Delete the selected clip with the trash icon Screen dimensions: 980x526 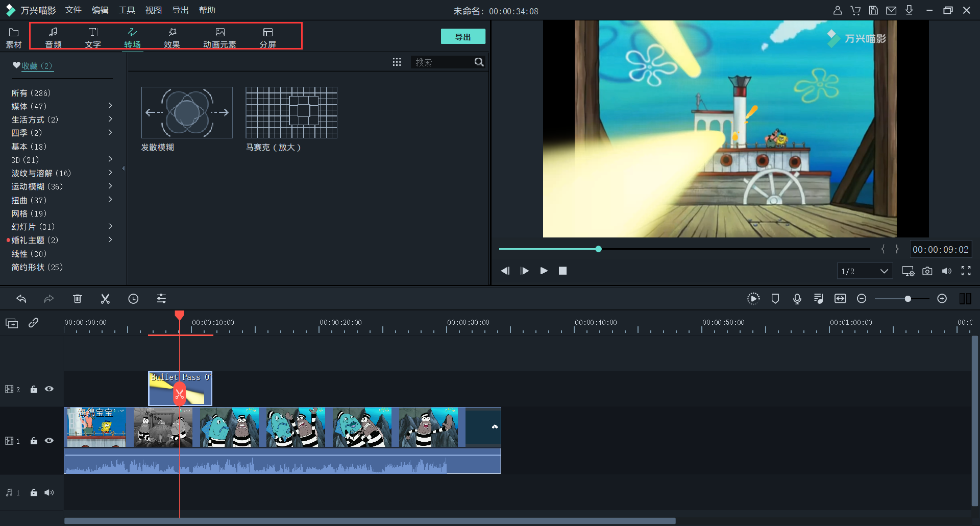(77, 299)
